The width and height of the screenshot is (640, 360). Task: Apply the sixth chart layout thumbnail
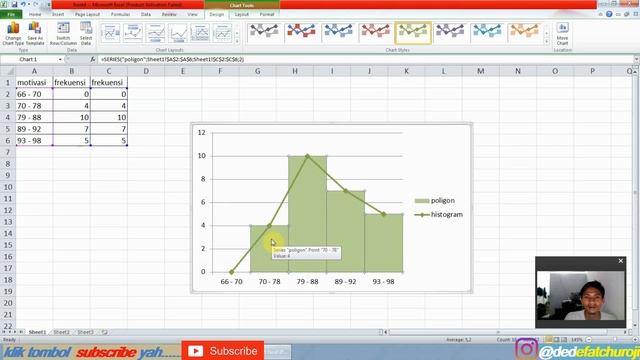coord(222,33)
